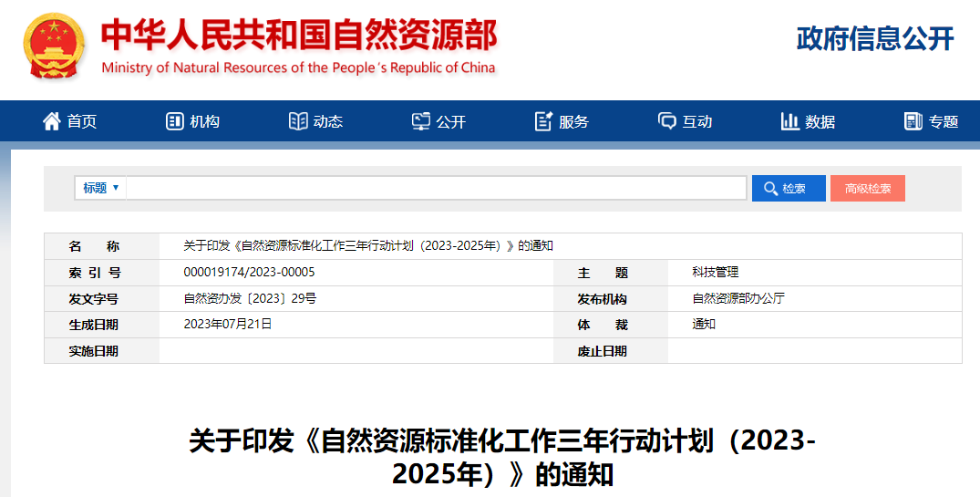Image resolution: width=980 pixels, height=497 pixels.
Task: Click the 发布机构 label cell
Action: 611,299
